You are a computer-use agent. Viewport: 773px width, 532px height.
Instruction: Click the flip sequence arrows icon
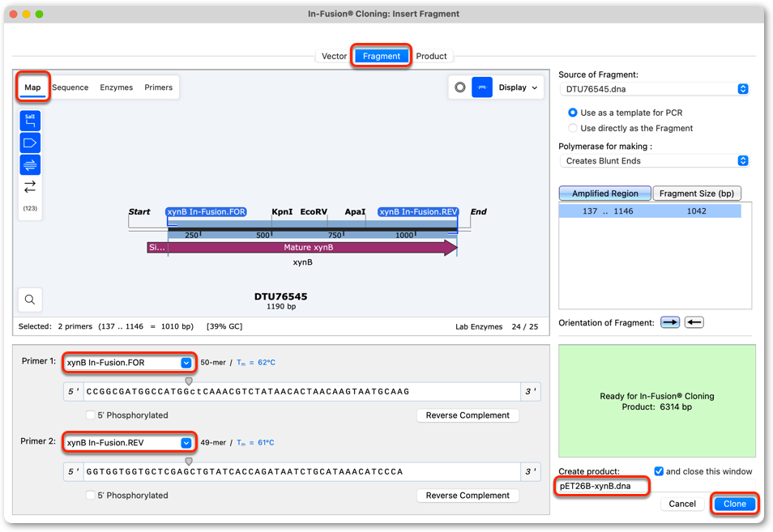[30, 187]
